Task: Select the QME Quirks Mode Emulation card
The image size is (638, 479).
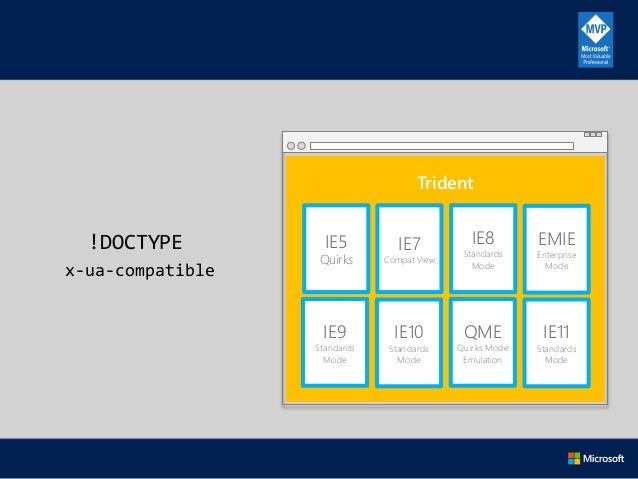Action: (x=483, y=342)
